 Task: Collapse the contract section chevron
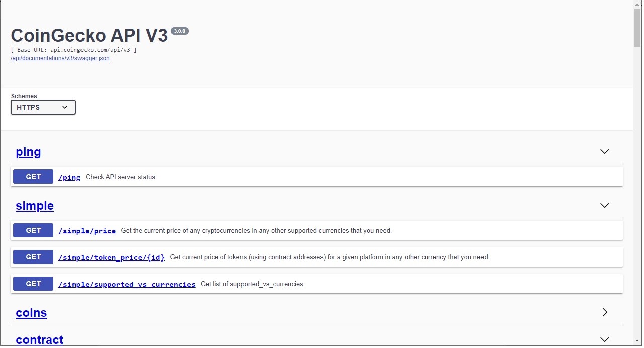[x=605, y=339]
